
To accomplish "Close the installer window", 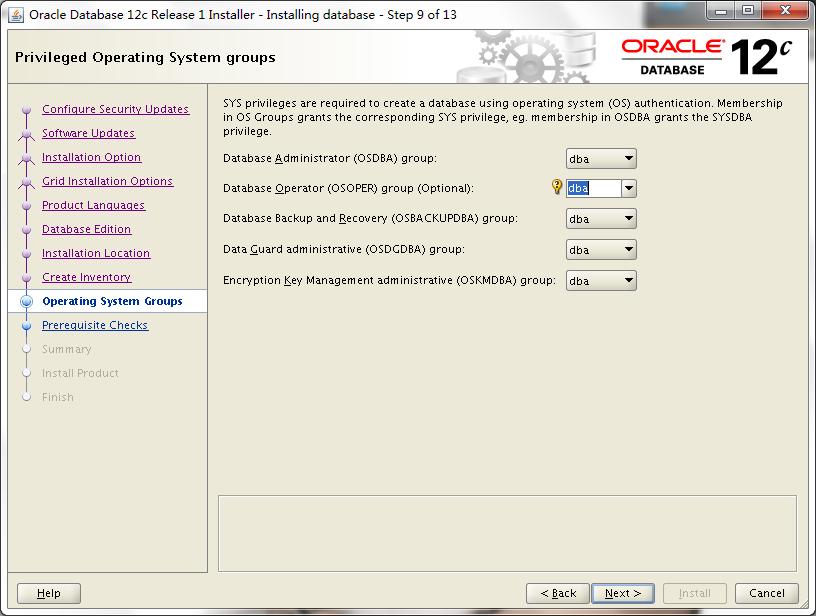I will click(x=785, y=11).
